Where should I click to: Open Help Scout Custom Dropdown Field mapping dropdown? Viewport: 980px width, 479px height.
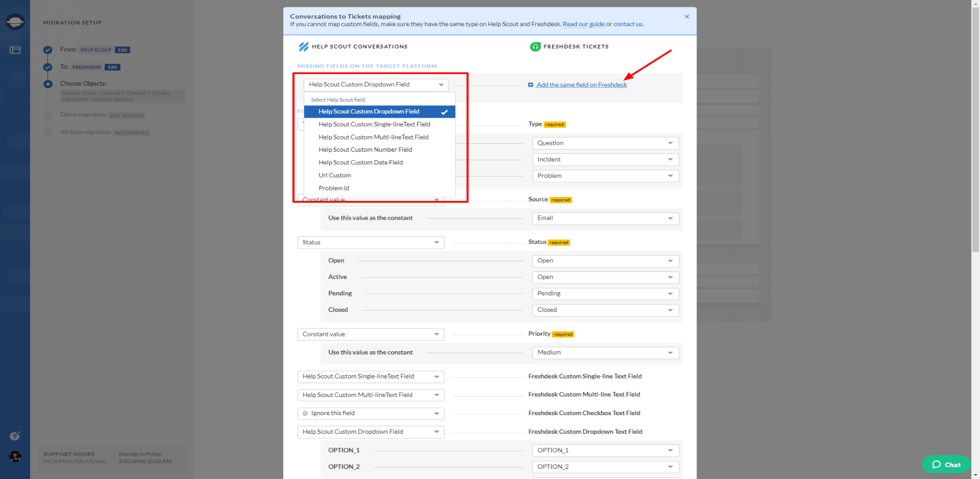tap(371, 432)
